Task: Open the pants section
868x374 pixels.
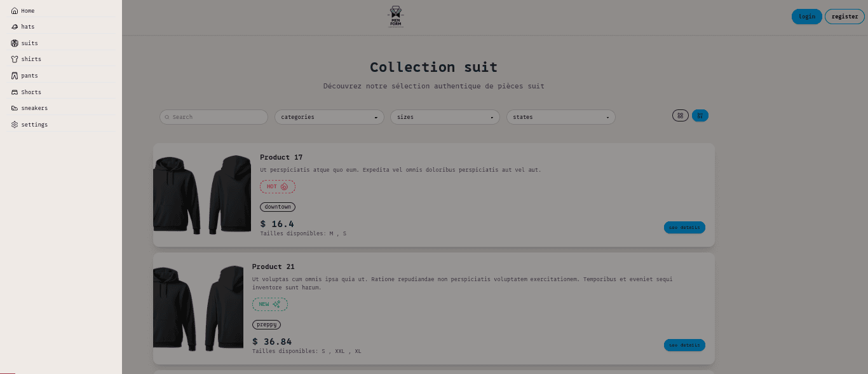Action: 62,76
